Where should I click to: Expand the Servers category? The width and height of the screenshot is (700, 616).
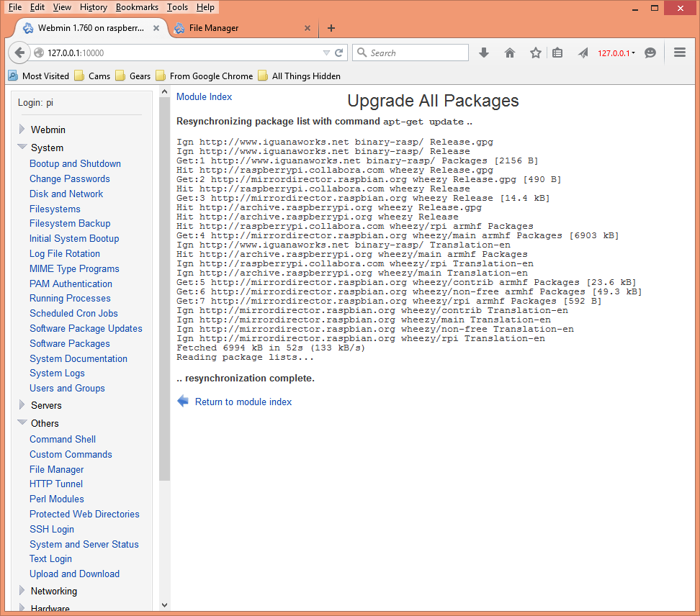coord(22,404)
